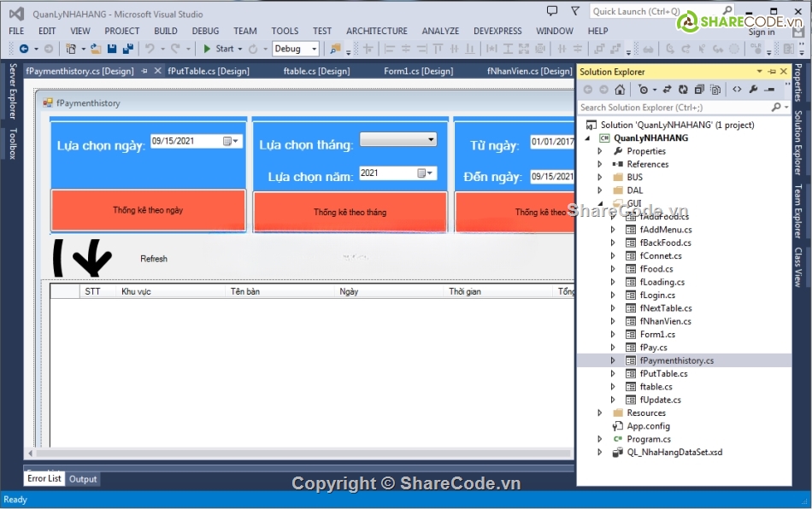Select fLogin.cs in Solution Explorer
This screenshot has width=812, height=509.
tap(657, 295)
